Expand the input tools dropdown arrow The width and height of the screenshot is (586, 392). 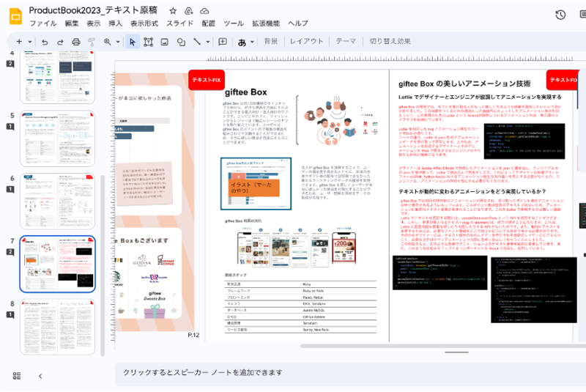[252, 42]
